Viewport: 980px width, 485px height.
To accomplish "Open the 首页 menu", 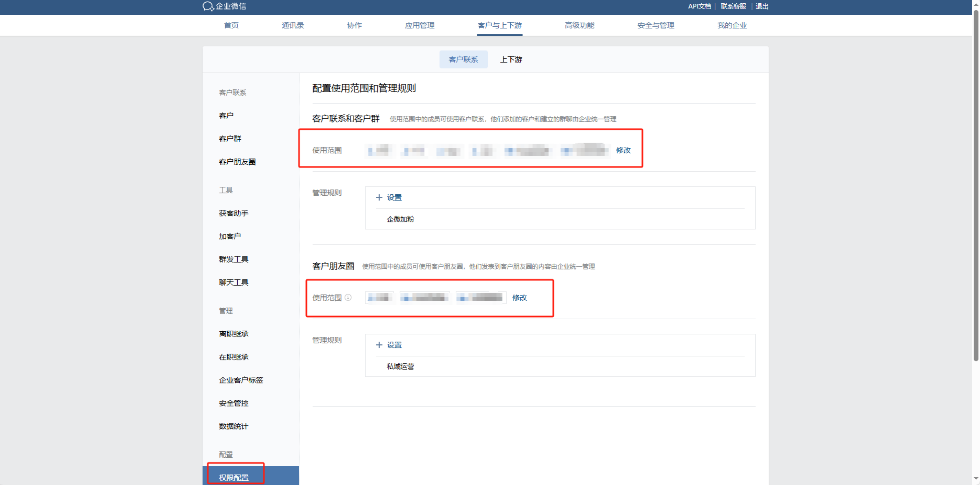I will (x=231, y=25).
